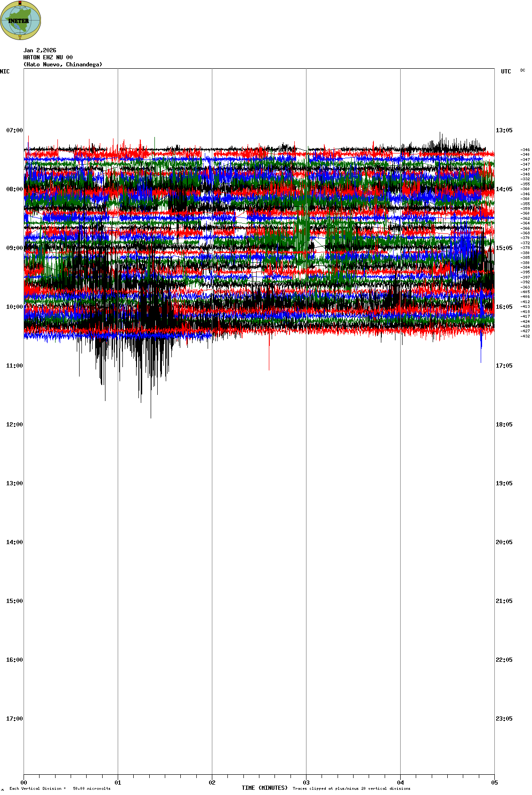Select the 12:00 local time marker
This screenshot has width=532, height=795.
(14, 425)
